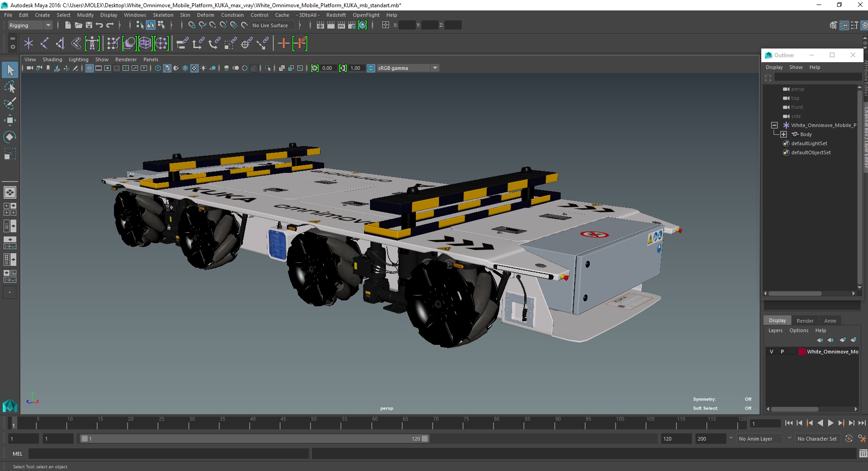Select the IK Handle tool

click(x=60, y=44)
